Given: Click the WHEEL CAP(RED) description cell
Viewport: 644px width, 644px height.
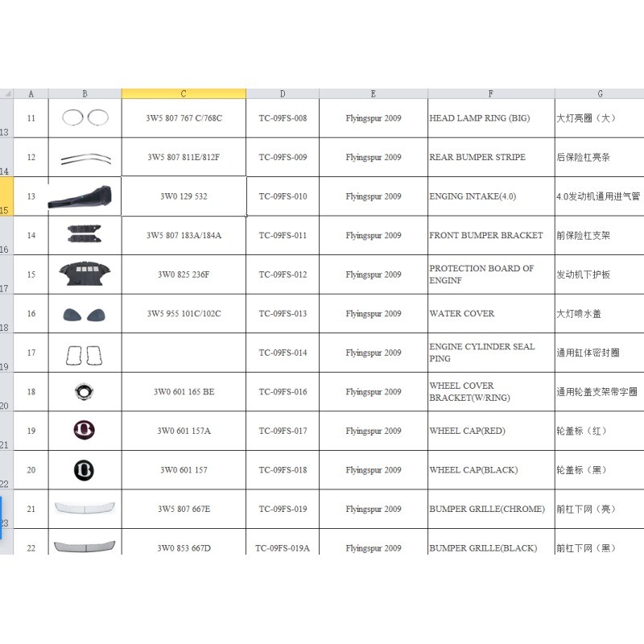Looking at the screenshot, I should [490, 431].
